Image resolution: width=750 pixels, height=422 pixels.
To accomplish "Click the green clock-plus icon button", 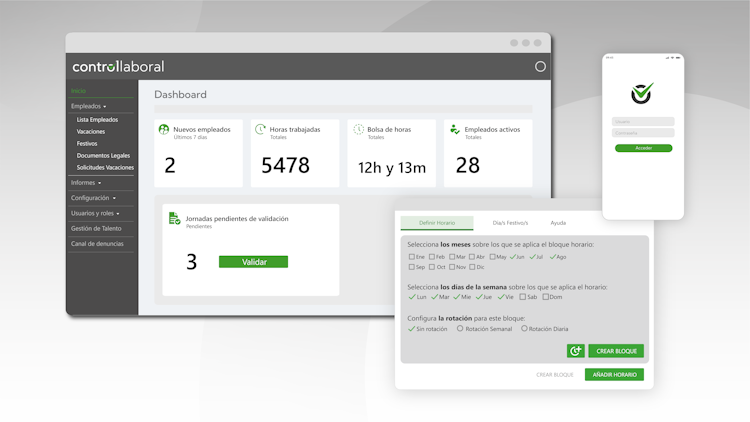I will pyautogui.click(x=575, y=351).
